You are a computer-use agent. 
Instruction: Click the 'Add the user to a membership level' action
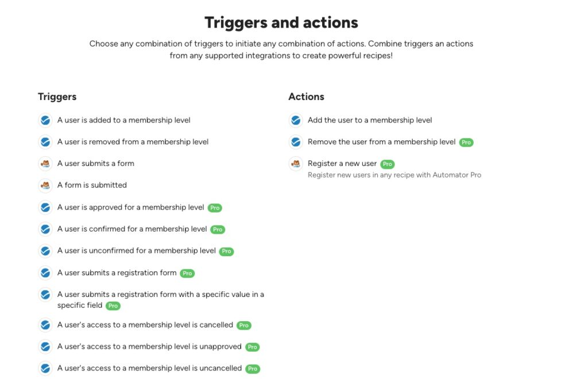tap(370, 120)
